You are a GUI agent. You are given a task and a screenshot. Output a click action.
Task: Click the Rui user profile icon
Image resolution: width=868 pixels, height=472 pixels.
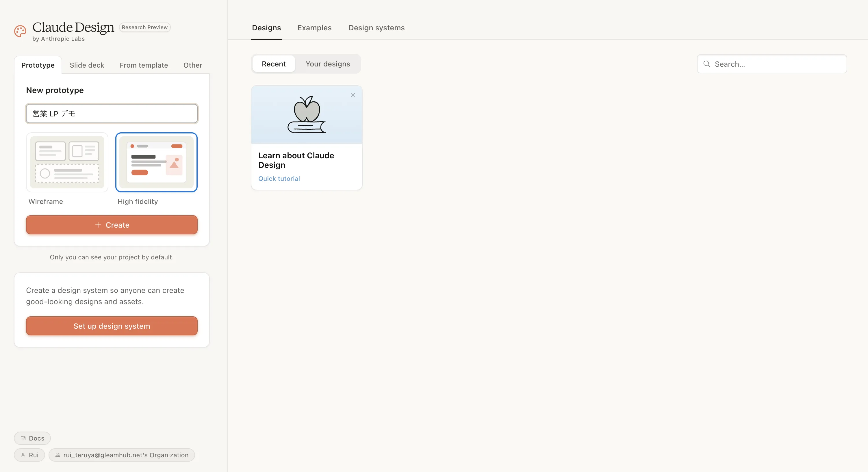pos(23,455)
